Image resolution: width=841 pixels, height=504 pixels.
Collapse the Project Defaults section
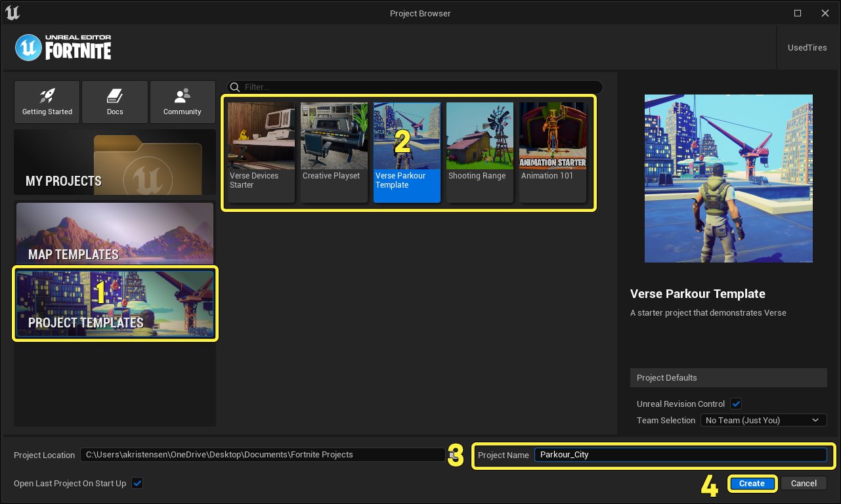coord(728,377)
